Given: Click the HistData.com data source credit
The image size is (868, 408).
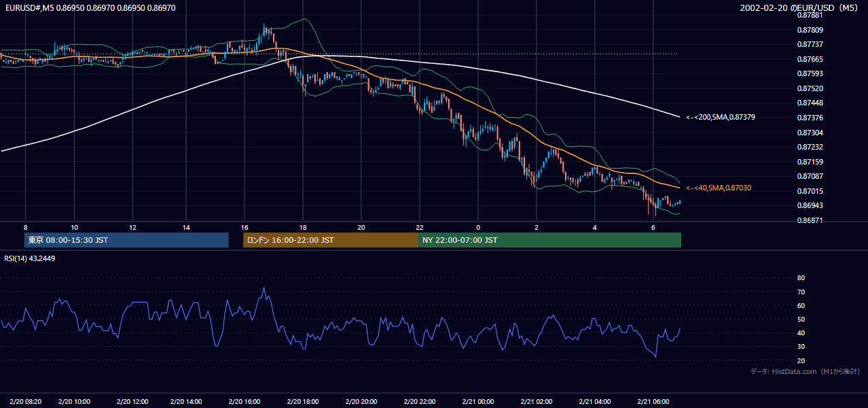Looking at the screenshot, I should click(x=806, y=371).
